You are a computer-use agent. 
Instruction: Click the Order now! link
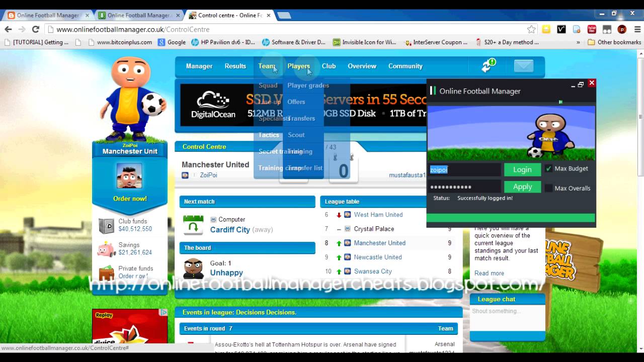coord(130,199)
